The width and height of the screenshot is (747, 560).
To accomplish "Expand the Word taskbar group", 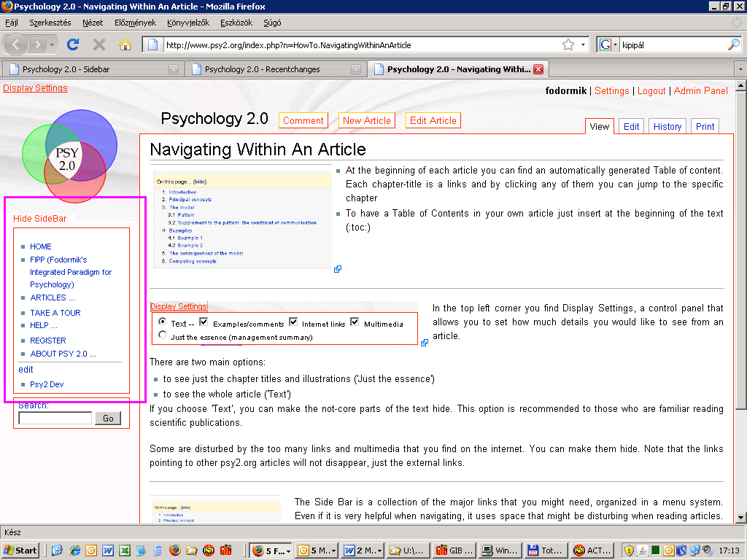I will click(x=379, y=551).
